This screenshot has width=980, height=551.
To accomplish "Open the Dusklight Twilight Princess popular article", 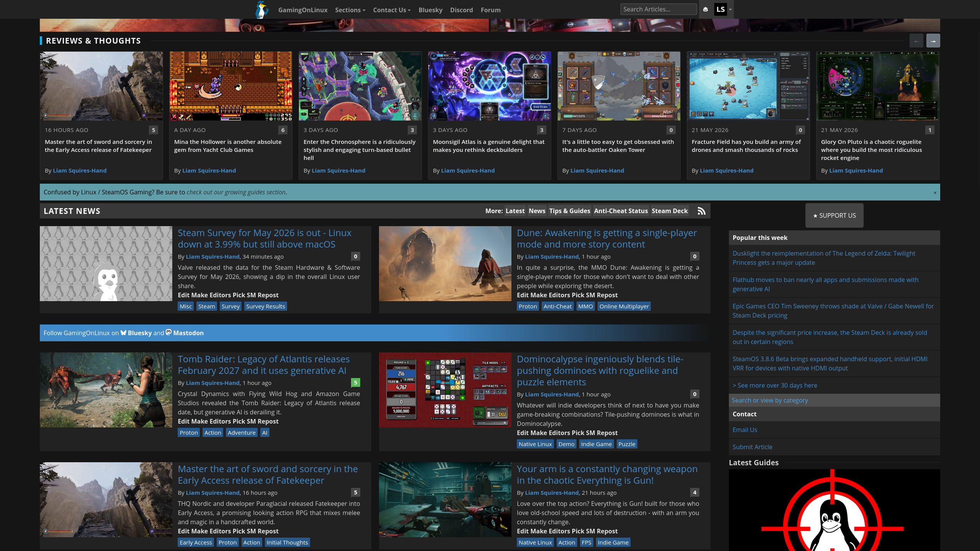I will [824, 258].
